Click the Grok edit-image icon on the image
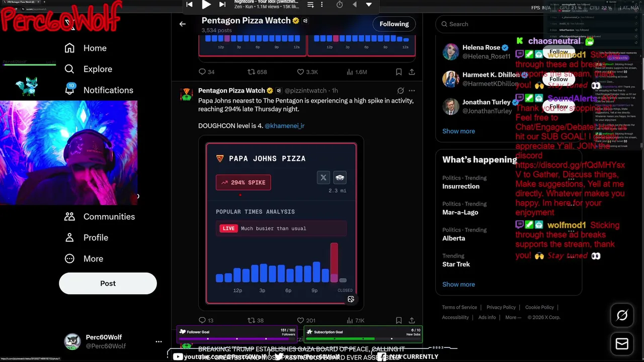This screenshot has height=362, width=644. pyautogui.click(x=351, y=299)
